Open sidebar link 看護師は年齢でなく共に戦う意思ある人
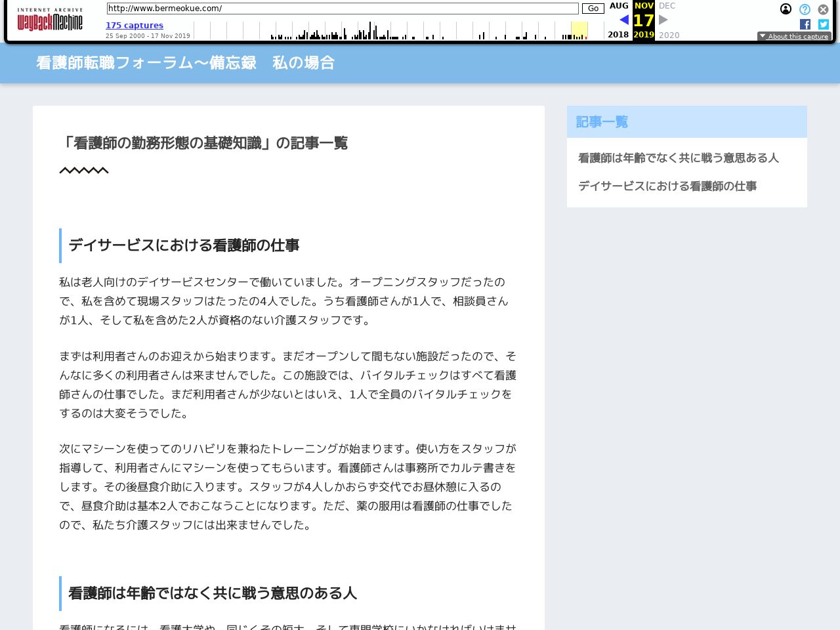Screen dimensions: 840x630 (x=678, y=158)
